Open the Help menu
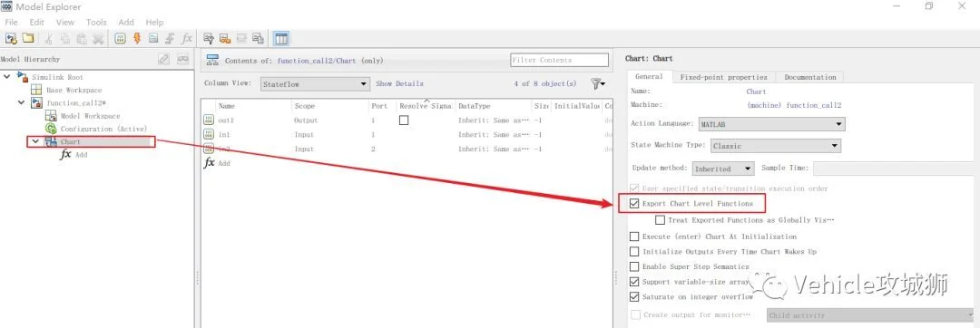 154,22
